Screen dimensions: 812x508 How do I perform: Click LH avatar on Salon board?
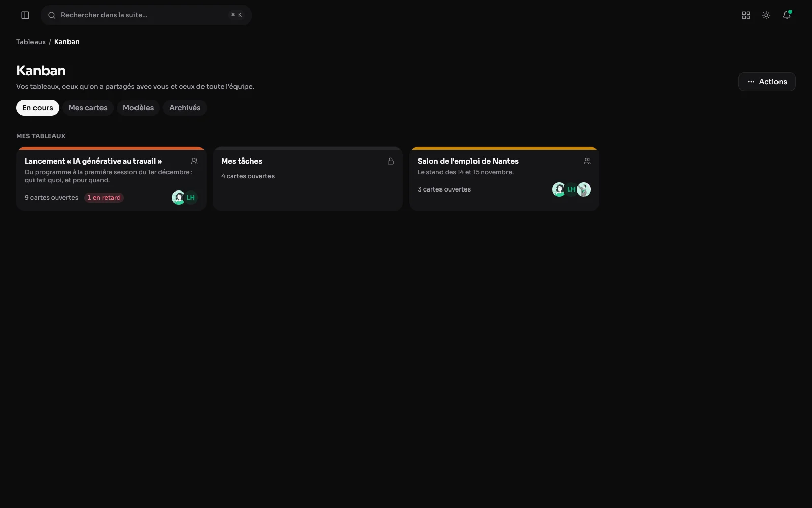click(x=571, y=189)
